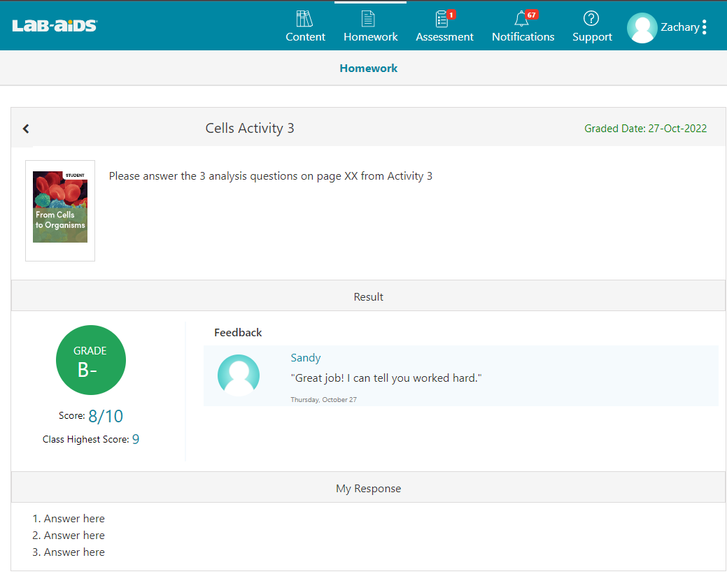
Task: Click the Homework breadcrumb heading
Action: pyautogui.click(x=368, y=69)
